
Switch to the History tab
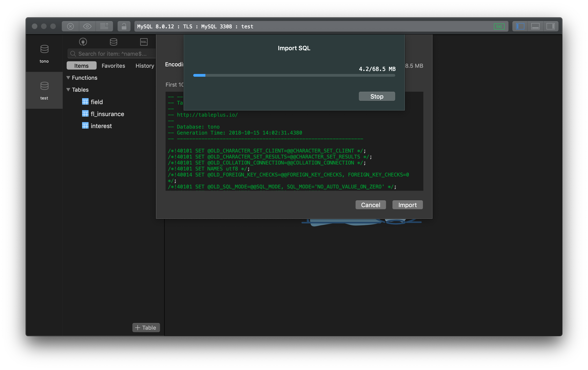[144, 66]
